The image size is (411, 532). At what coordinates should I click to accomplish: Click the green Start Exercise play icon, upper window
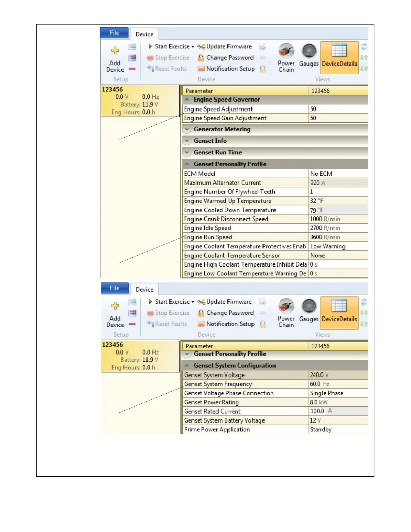coord(150,46)
